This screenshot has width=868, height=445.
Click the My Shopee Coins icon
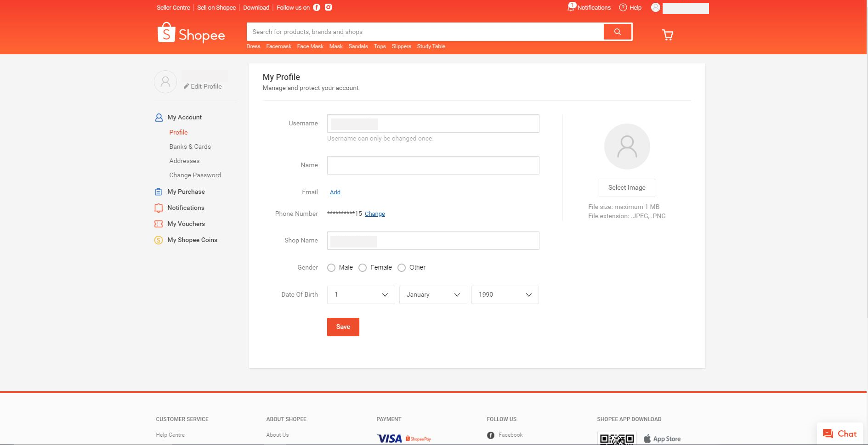click(x=159, y=240)
